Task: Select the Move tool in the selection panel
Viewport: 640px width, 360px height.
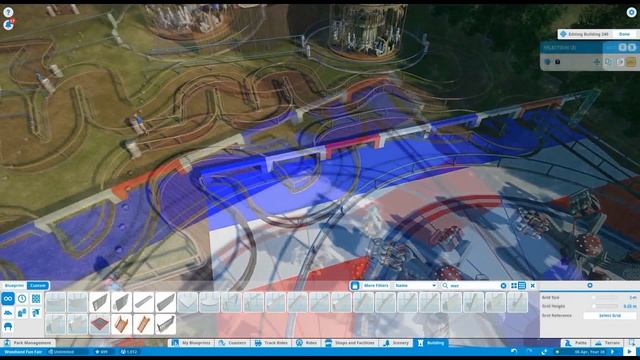Action: pyautogui.click(x=597, y=62)
